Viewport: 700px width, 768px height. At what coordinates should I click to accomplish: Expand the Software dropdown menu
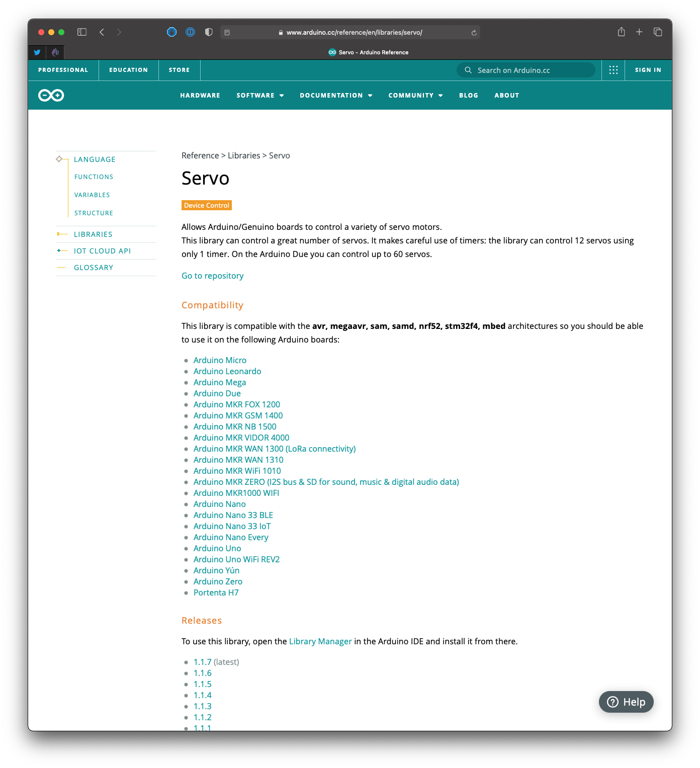click(260, 96)
